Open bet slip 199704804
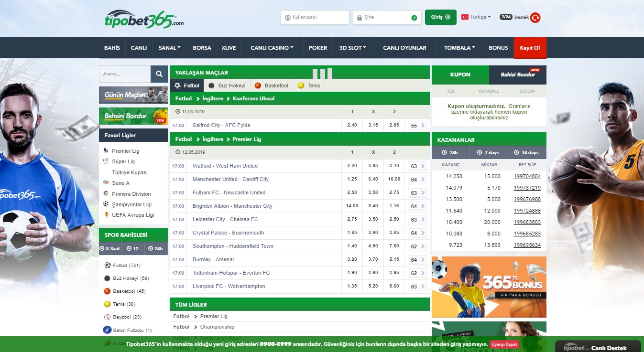644x352 pixels. (527, 176)
